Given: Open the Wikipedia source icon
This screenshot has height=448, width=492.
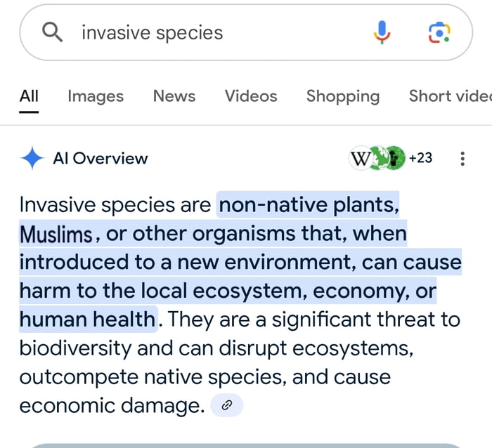Looking at the screenshot, I should 360,158.
